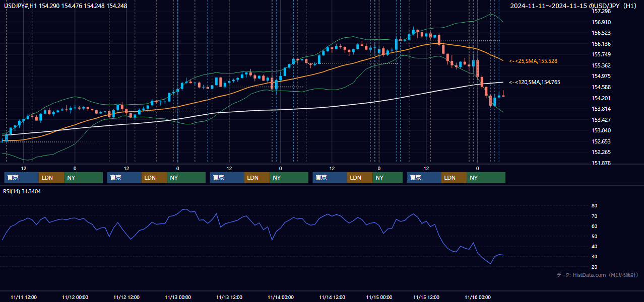Click the first day's LDN session block

coord(51,178)
